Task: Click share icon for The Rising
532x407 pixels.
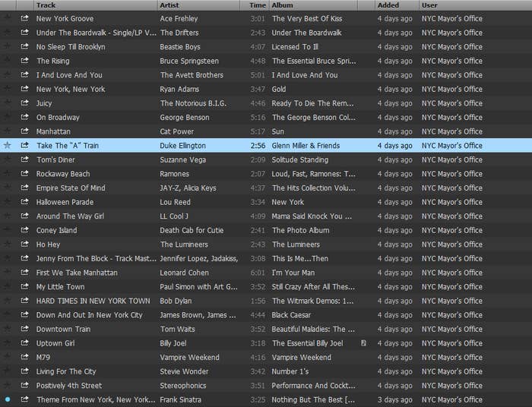Action: coord(24,60)
